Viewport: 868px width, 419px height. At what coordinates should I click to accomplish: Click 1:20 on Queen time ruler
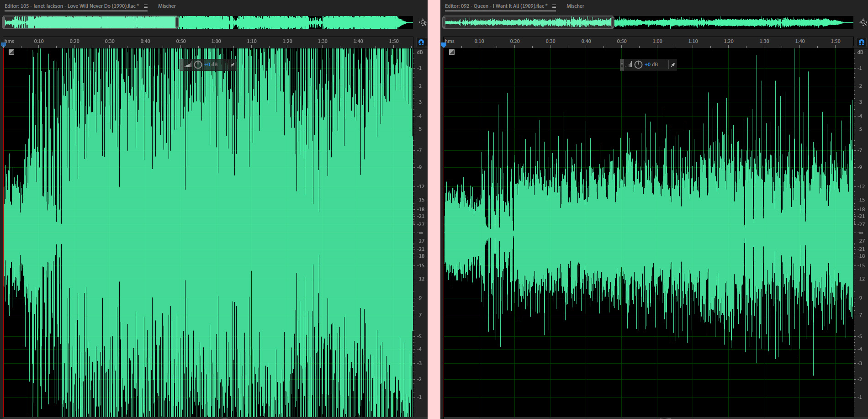[x=729, y=41]
